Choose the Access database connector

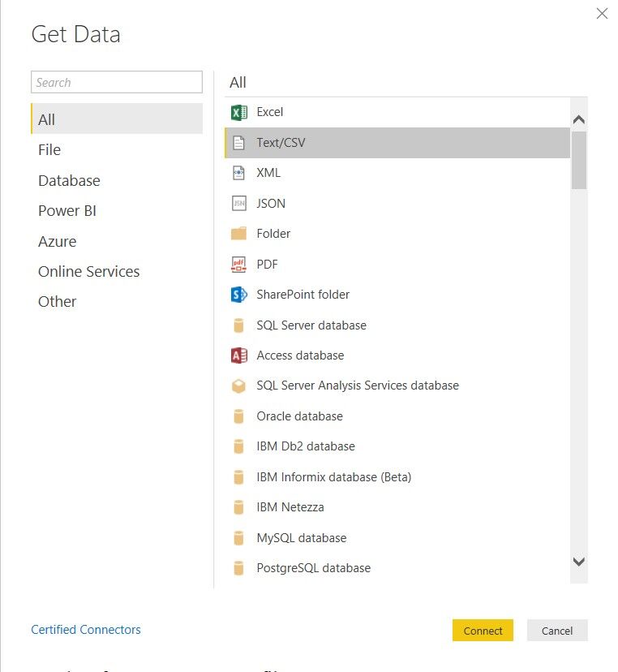pyautogui.click(x=302, y=355)
